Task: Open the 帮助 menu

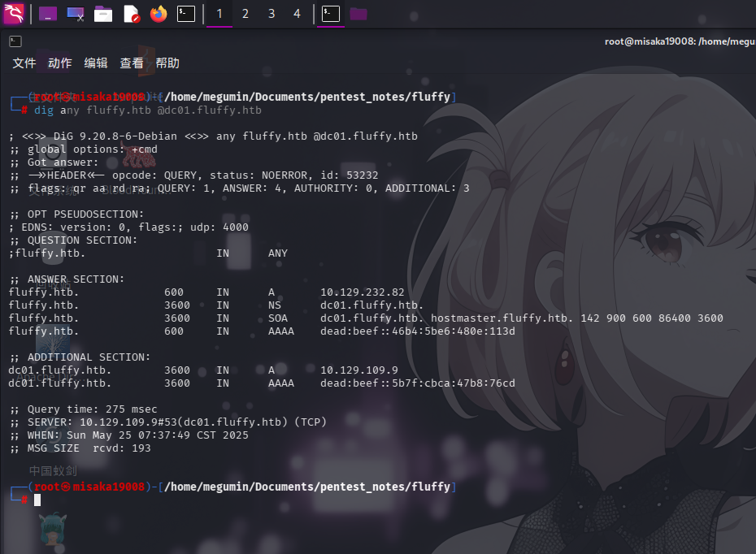Action: pos(167,63)
